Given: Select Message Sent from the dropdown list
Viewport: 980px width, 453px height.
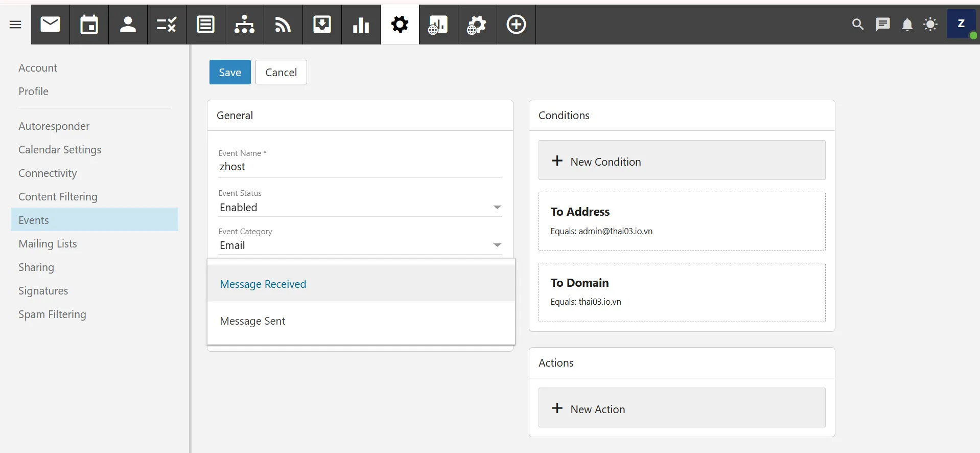Looking at the screenshot, I should [252, 321].
